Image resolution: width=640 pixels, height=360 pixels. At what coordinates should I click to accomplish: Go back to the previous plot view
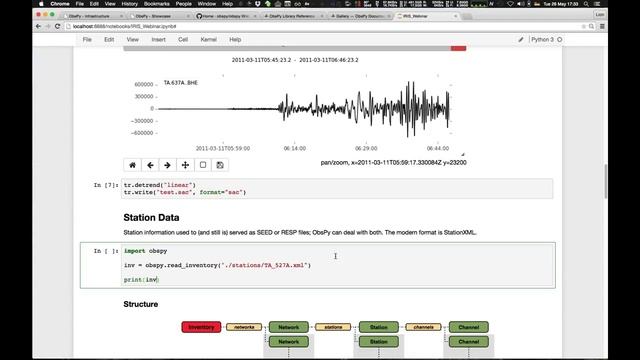click(x=150, y=165)
